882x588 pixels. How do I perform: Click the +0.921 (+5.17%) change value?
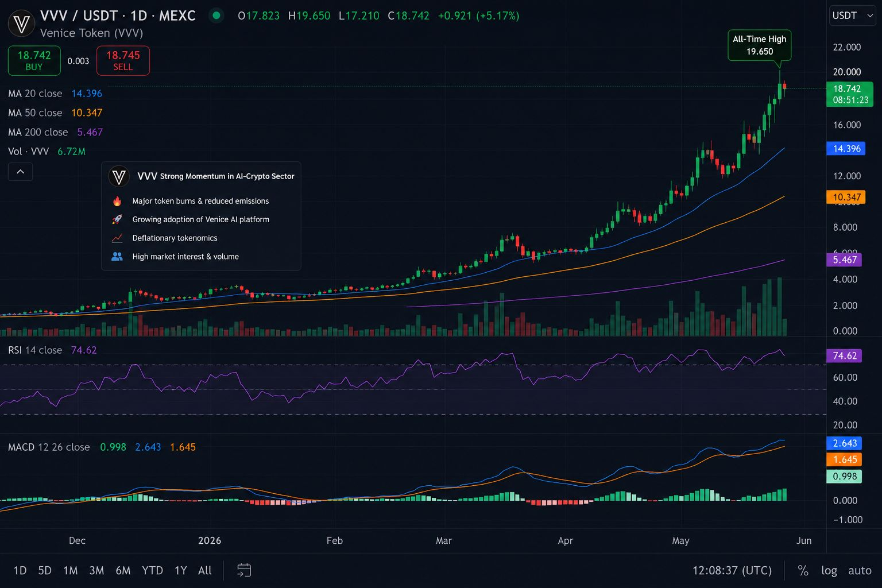coord(478,16)
